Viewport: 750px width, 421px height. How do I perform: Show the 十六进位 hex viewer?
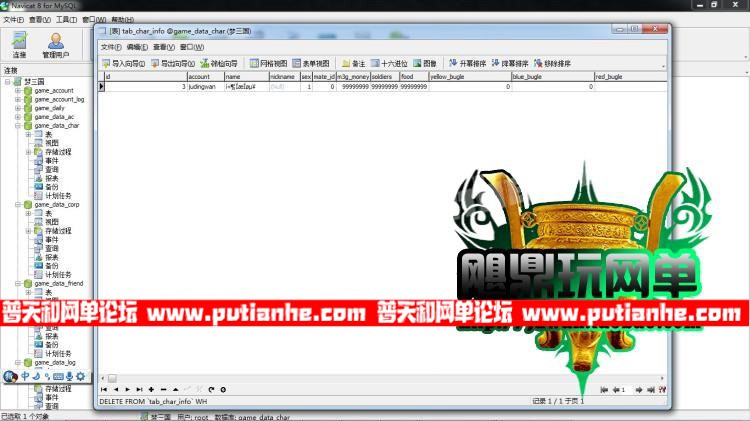tap(389, 63)
